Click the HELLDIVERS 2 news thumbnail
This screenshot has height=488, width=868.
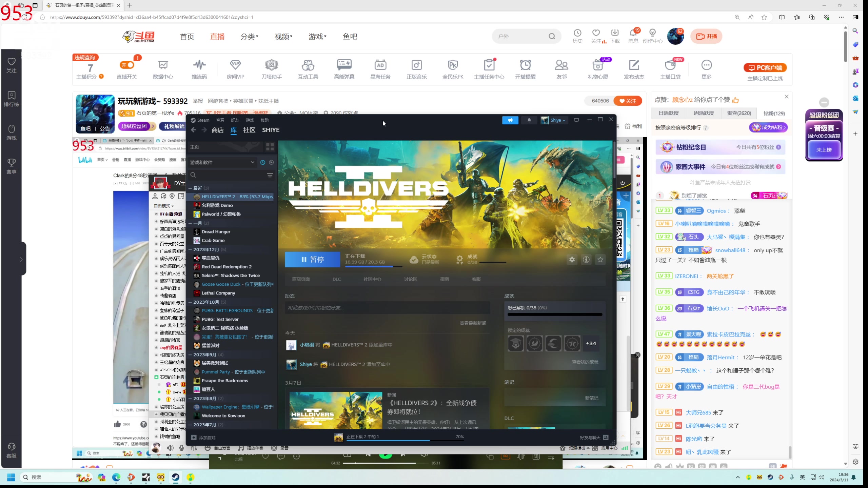coord(336,410)
